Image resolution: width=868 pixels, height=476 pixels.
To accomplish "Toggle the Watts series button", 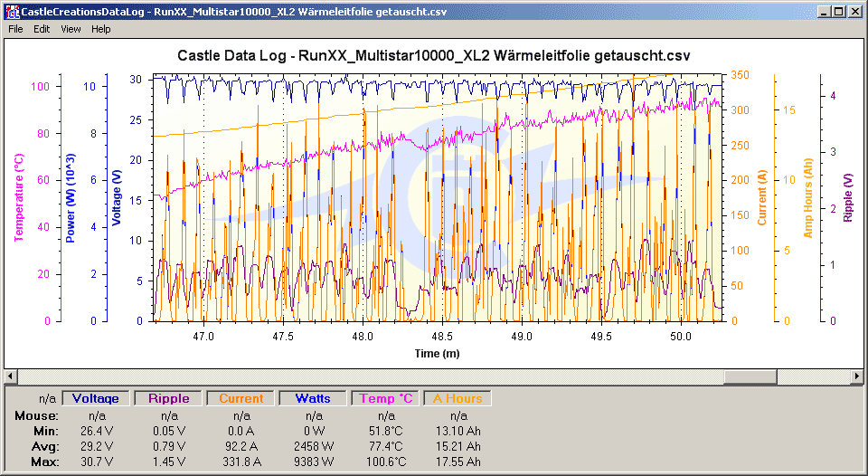I will [313, 398].
